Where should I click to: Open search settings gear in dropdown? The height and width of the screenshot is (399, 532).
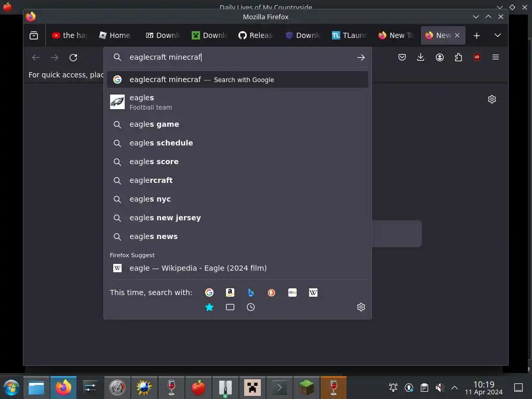click(x=361, y=307)
